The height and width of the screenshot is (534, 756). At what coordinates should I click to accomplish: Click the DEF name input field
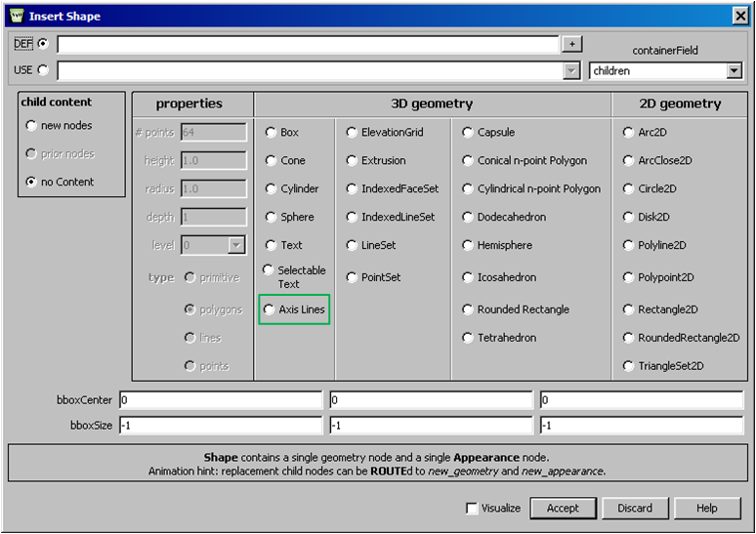click(307, 44)
